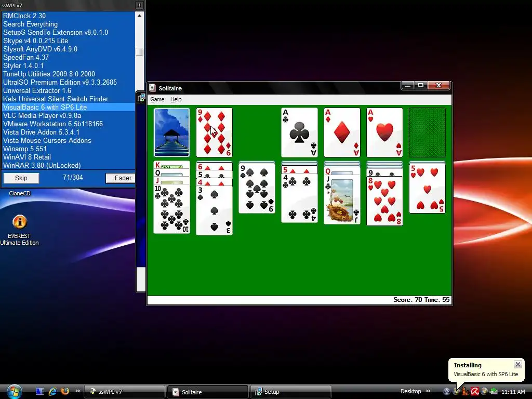Screen dimensions: 532x399
Task: Click the Ace of hearts foundation pile
Action: (x=384, y=132)
